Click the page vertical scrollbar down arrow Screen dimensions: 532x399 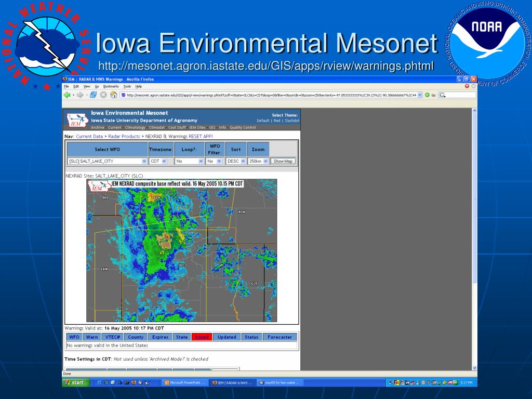click(x=474, y=368)
